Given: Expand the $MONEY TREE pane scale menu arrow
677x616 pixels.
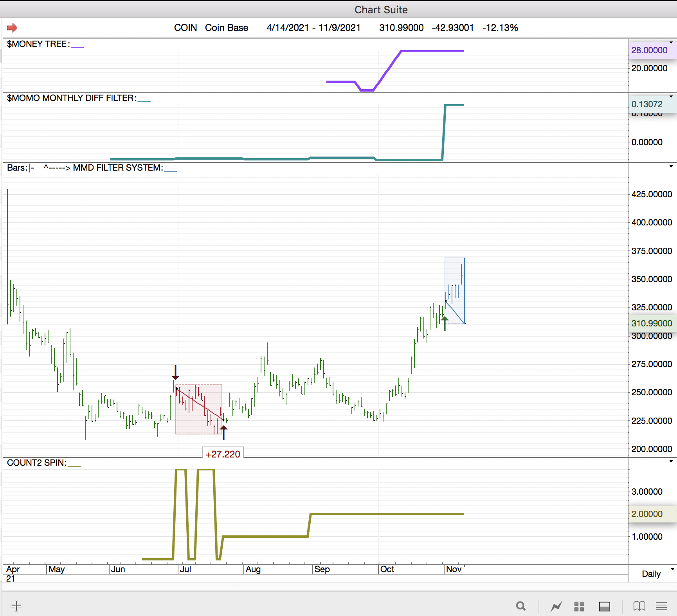Looking at the screenshot, I should point(671,42).
